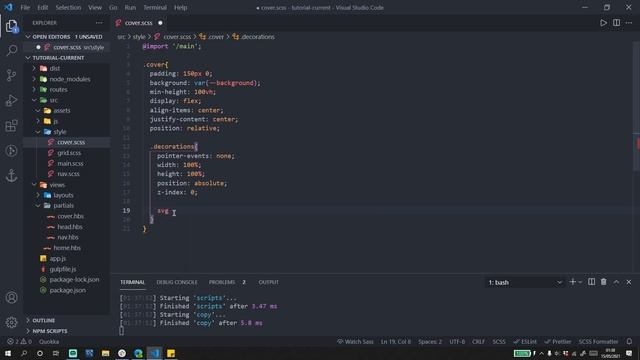Collapse the TUTORIAL-CURRENT root folder

[67, 58]
